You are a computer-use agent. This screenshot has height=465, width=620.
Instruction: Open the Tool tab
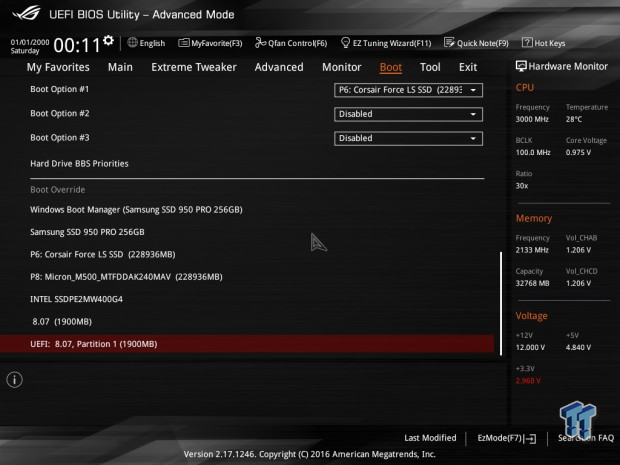(430, 67)
